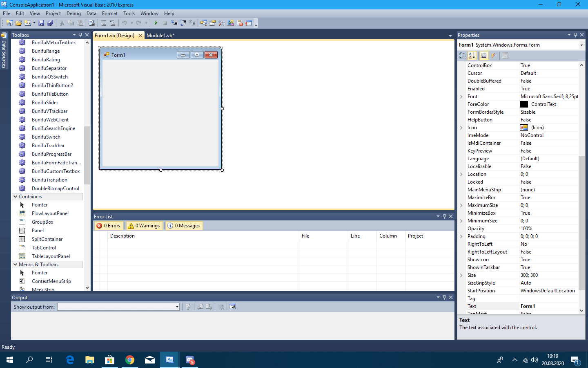Sort Error List by Project column
The image size is (588, 368).
click(429, 236)
